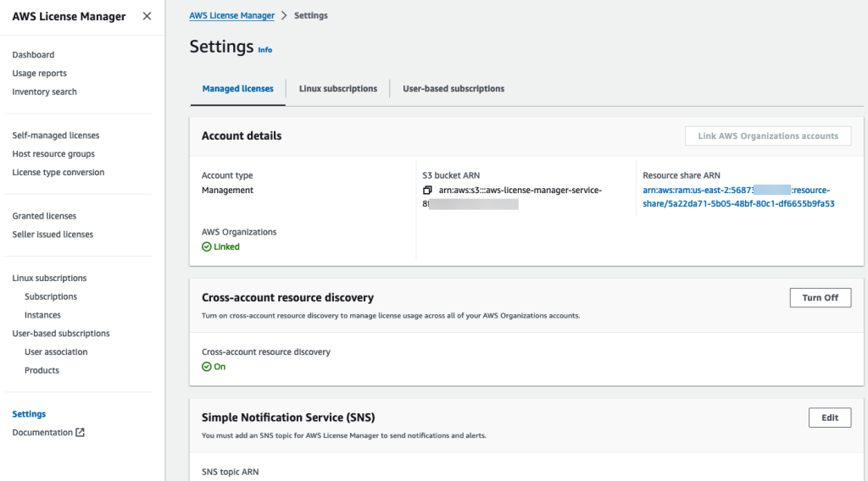This screenshot has width=868, height=481.
Task: View Granted licenses
Action: (x=44, y=216)
